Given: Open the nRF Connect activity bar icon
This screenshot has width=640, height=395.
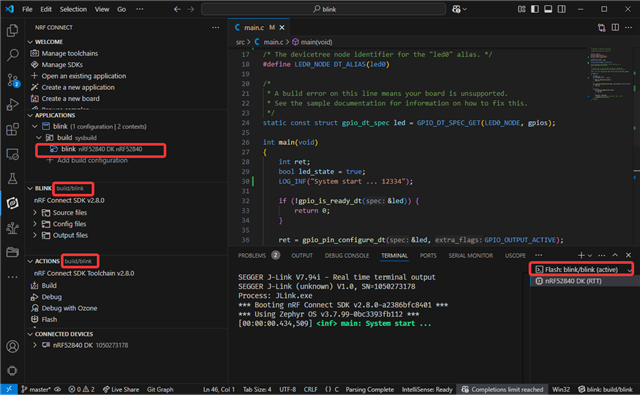Looking at the screenshot, I should click(x=12, y=203).
